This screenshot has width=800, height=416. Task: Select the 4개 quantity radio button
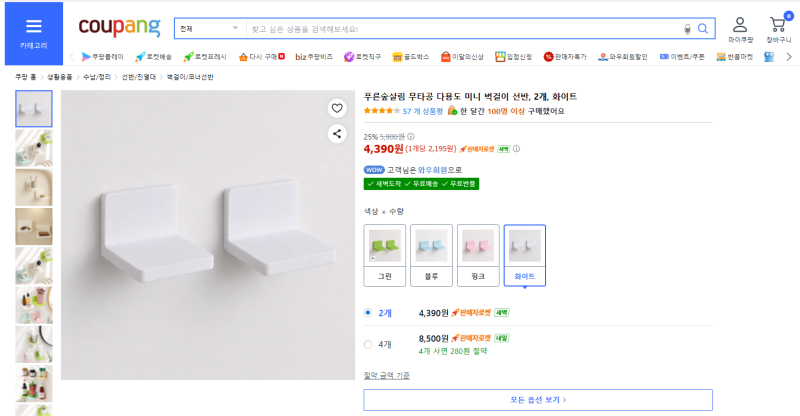tap(368, 345)
